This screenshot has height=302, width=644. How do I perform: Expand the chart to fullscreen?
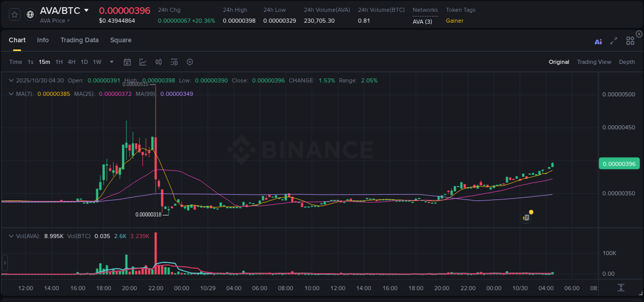pos(614,41)
